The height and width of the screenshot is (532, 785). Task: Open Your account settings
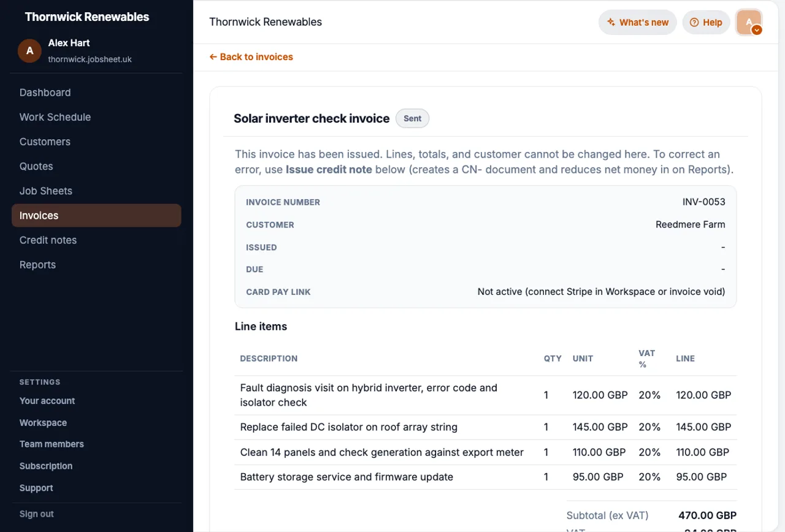tap(47, 401)
